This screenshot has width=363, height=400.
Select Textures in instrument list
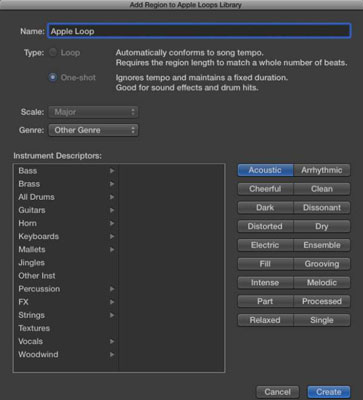[66, 328]
